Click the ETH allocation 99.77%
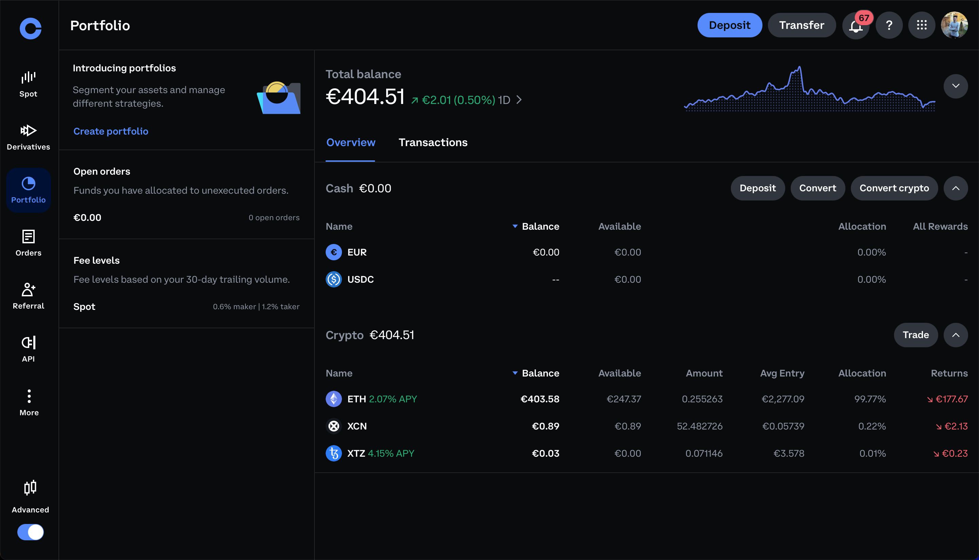The image size is (979, 560). tap(870, 399)
